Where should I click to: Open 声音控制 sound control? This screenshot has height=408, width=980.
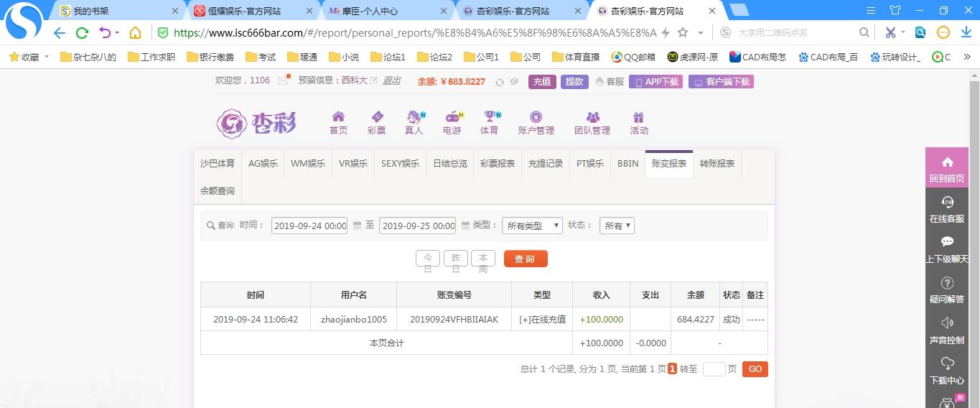point(946,330)
